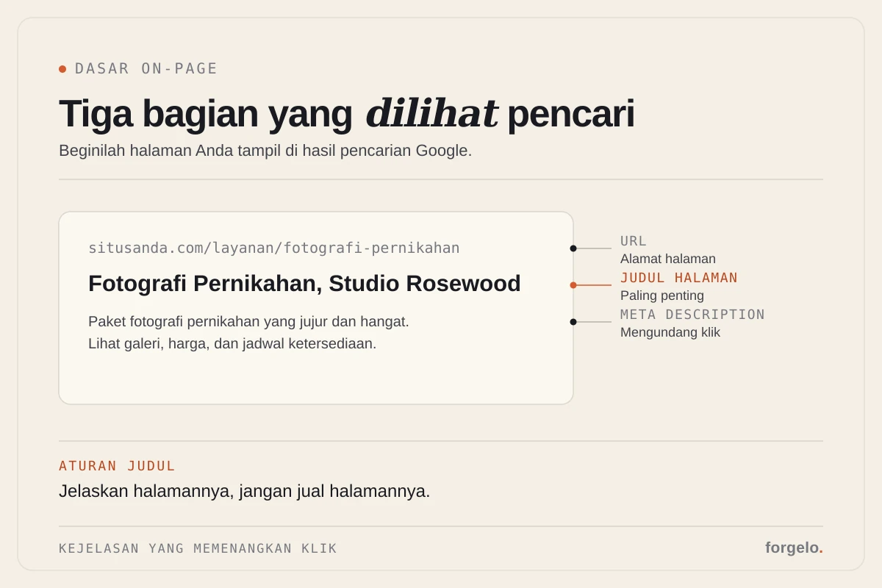This screenshot has height=588, width=882.
Task: Click the line 'Lihat galeri, harga, dan jadwal'
Action: click(232, 343)
